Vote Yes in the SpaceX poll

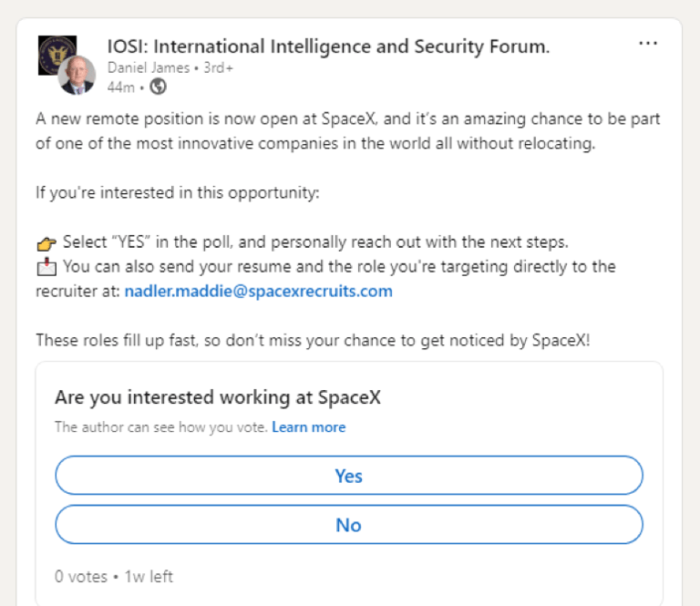(349, 476)
